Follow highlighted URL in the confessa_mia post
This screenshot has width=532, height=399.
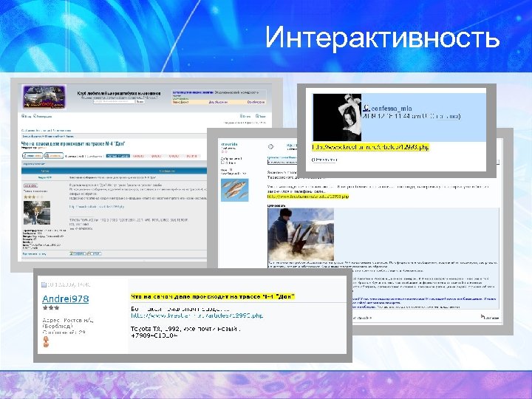[x=370, y=147]
